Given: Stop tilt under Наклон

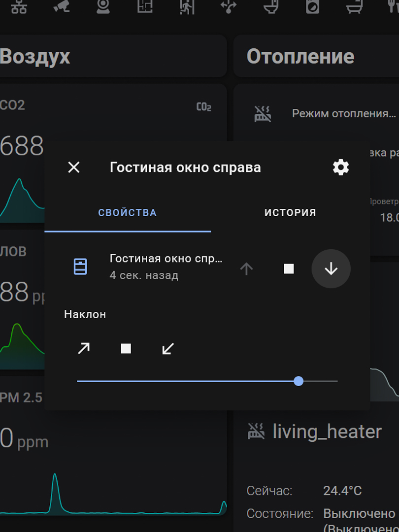Looking at the screenshot, I should click(x=126, y=348).
